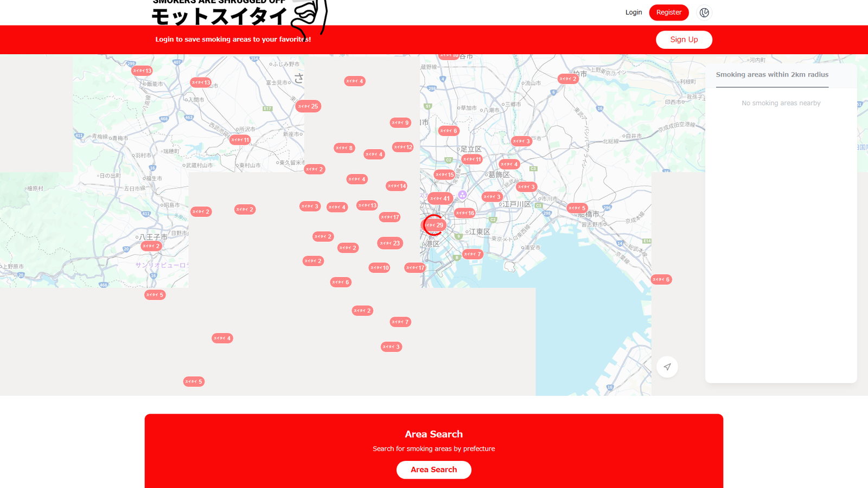Open the language globe icon in the header
The image size is (868, 488).
click(704, 12)
